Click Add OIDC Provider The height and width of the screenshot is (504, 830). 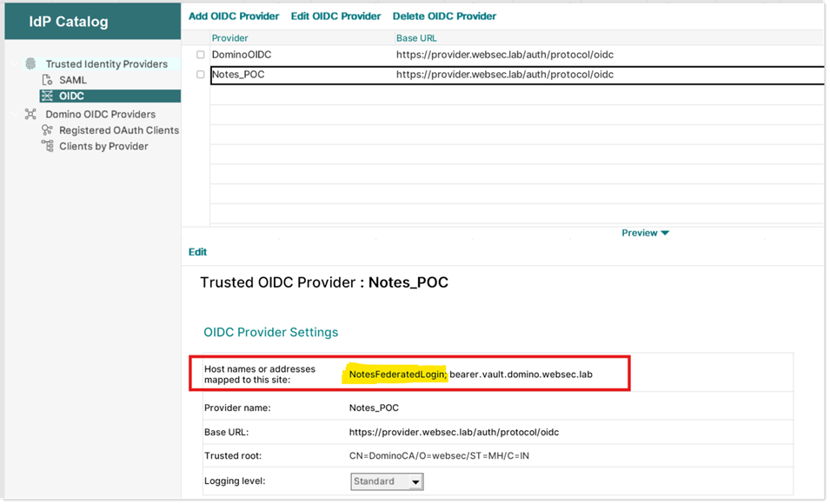pos(234,17)
